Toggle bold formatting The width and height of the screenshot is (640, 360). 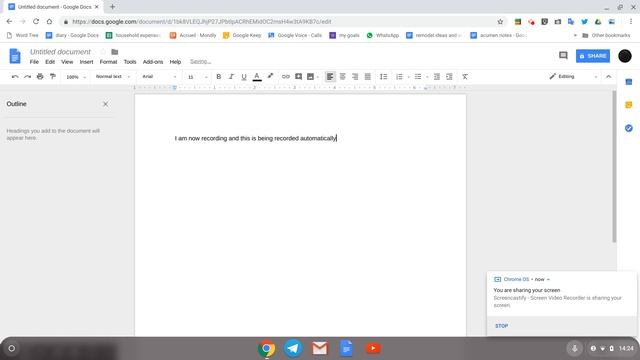[219, 77]
